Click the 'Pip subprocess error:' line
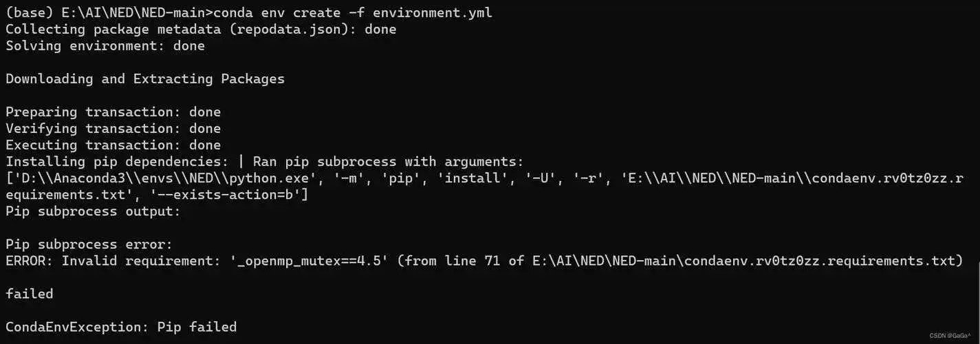The image size is (980, 344). pyautogui.click(x=89, y=244)
